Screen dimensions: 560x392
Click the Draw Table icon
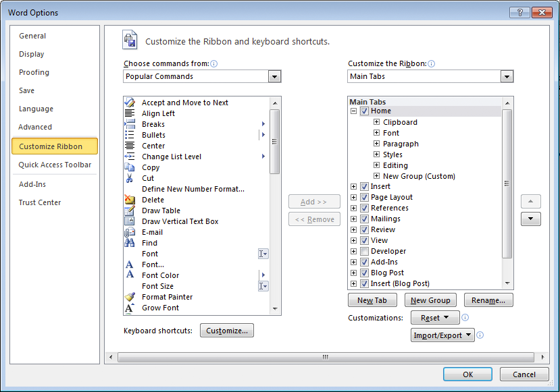coord(130,210)
